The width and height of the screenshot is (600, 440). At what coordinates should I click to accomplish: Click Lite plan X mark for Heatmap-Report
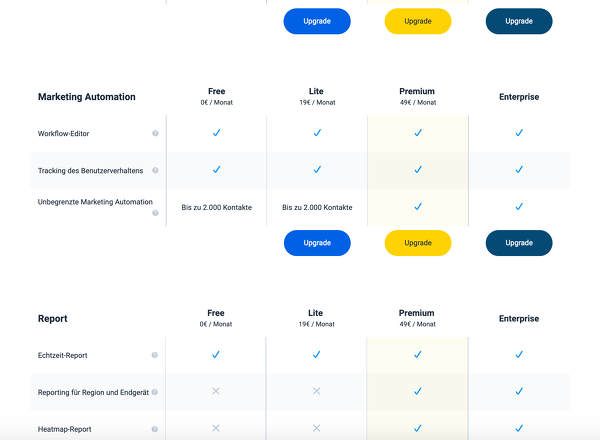coord(316,428)
